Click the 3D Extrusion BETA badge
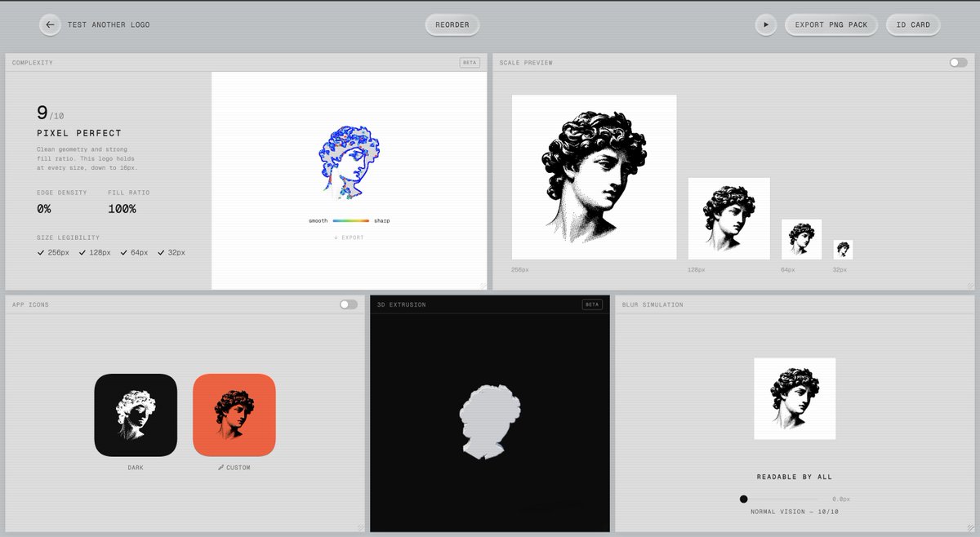980x537 pixels. (x=592, y=304)
